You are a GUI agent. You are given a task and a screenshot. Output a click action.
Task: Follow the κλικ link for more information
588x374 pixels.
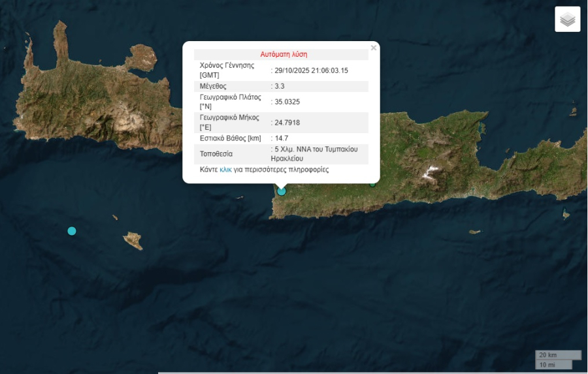[x=226, y=170]
